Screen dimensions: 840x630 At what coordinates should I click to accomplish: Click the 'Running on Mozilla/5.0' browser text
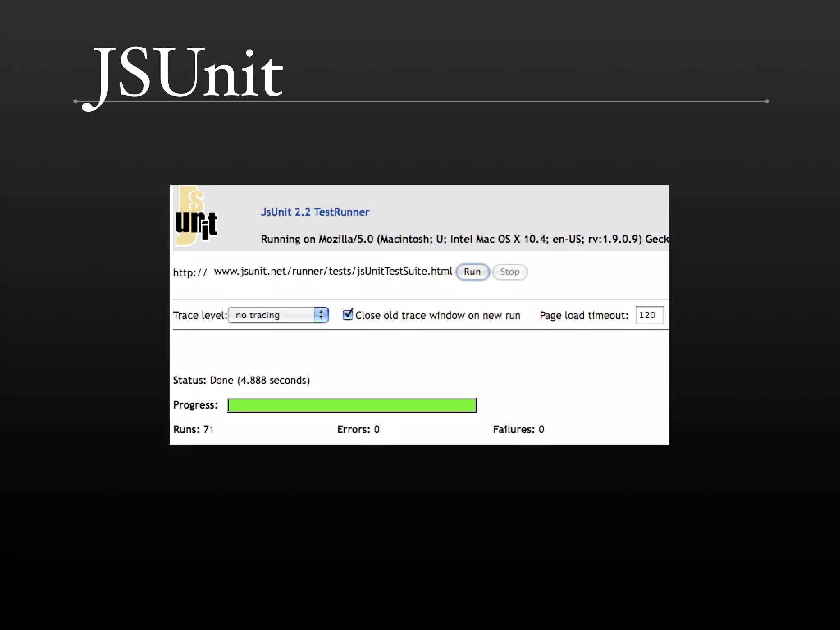point(465,239)
